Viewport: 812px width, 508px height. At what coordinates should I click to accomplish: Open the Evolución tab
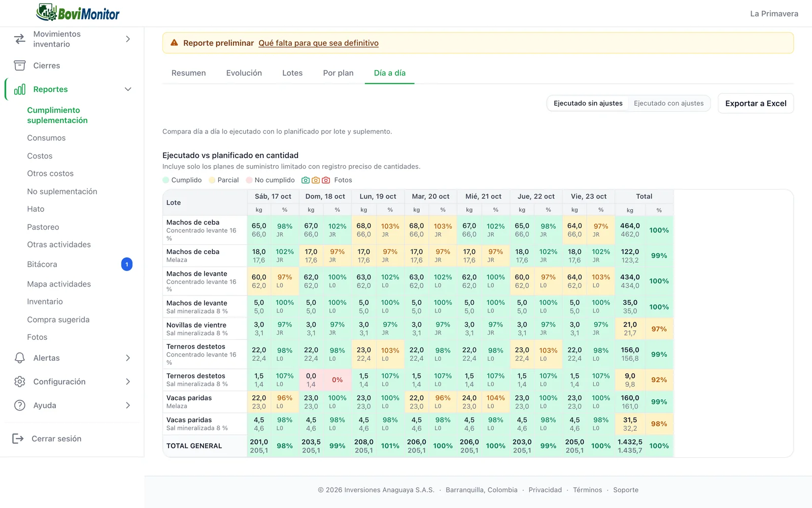coord(244,73)
